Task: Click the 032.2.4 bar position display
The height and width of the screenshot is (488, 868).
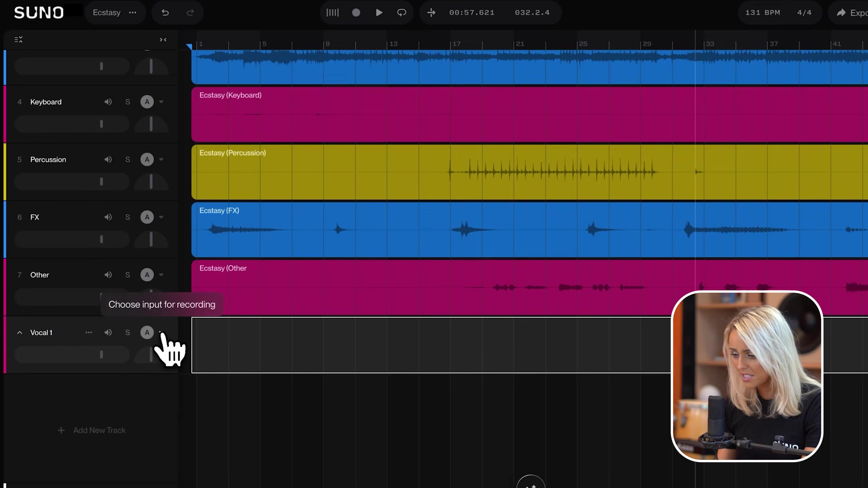Action: pos(532,13)
